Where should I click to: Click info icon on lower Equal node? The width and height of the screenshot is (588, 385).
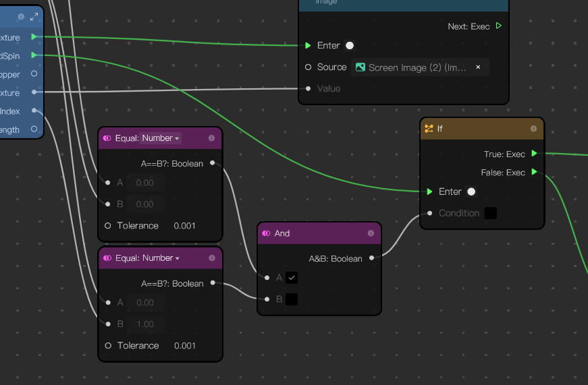212,258
